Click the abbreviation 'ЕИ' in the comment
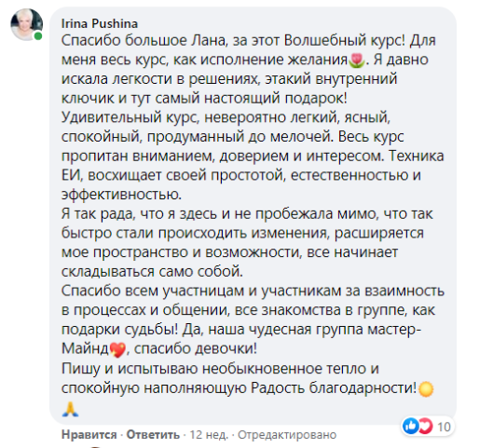Screen dimensions: 493x448 (72, 175)
